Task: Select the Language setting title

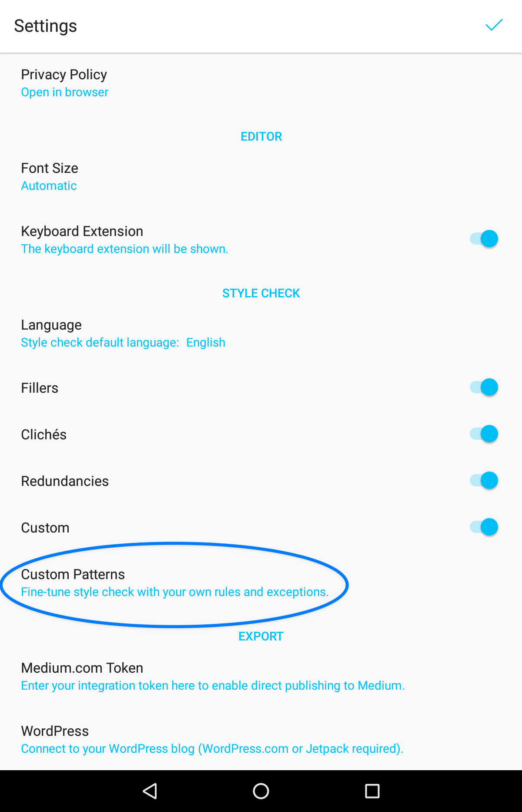Action: click(x=51, y=325)
